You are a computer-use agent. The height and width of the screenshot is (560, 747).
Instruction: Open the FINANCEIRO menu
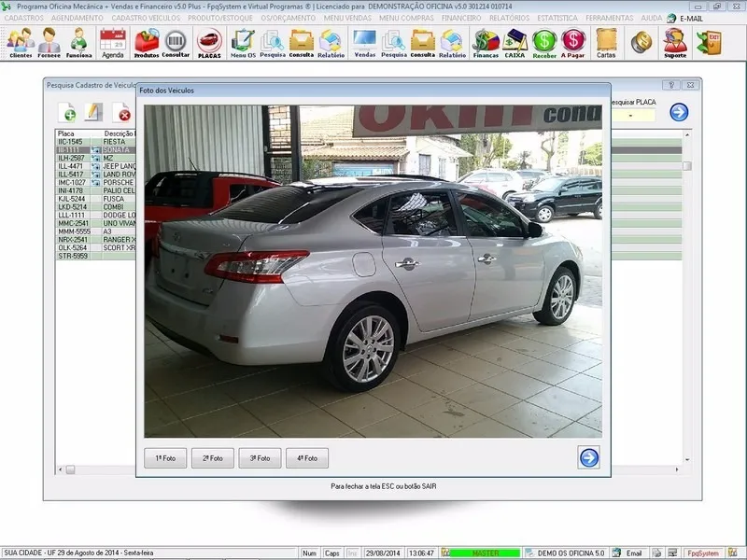point(461,18)
